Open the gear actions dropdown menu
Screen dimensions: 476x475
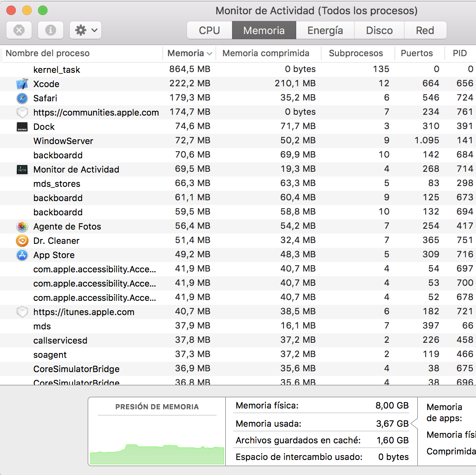86,30
